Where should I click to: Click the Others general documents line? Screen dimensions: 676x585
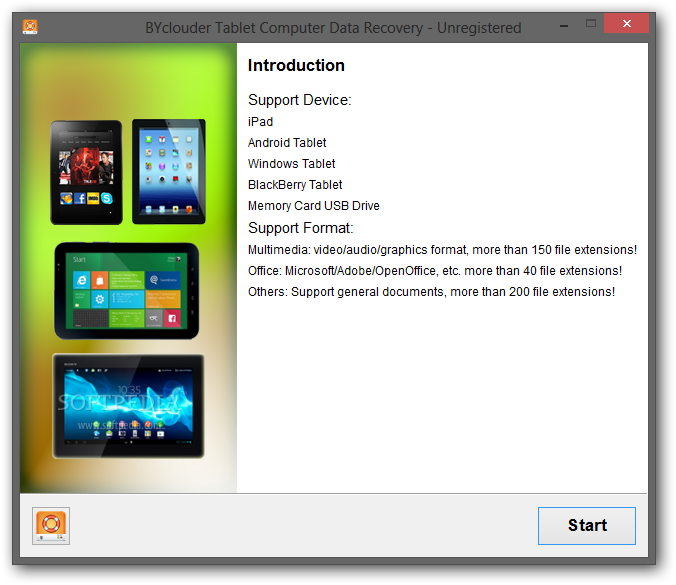pos(431,292)
